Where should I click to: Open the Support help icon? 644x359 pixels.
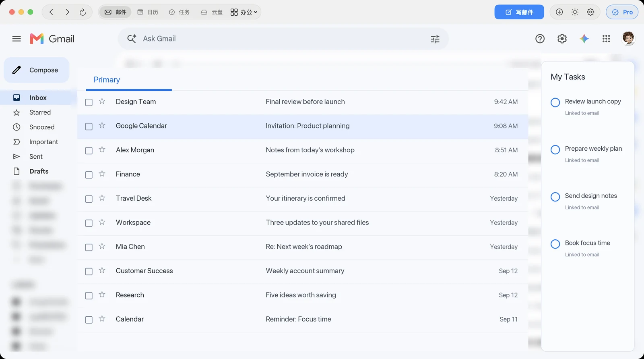[540, 39]
